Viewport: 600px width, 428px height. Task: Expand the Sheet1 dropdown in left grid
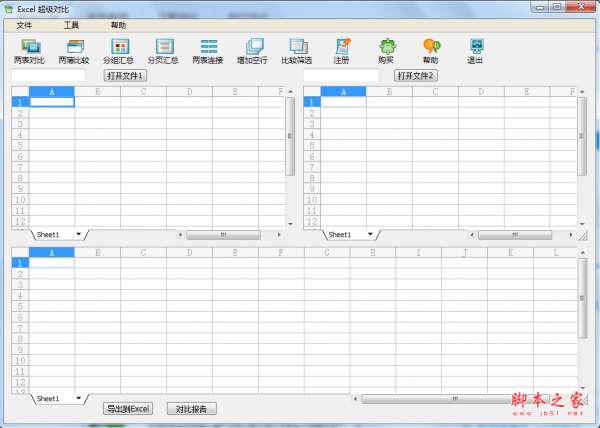(x=78, y=234)
